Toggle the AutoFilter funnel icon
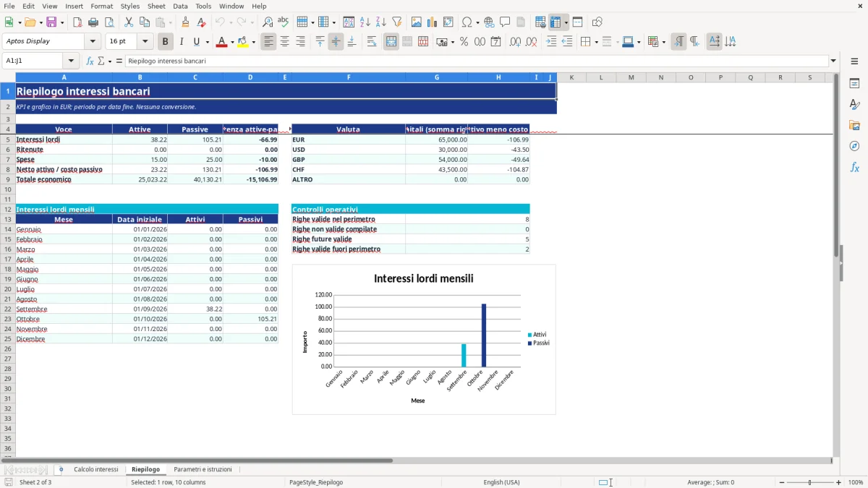Viewport: 868px width, 488px height. (397, 22)
